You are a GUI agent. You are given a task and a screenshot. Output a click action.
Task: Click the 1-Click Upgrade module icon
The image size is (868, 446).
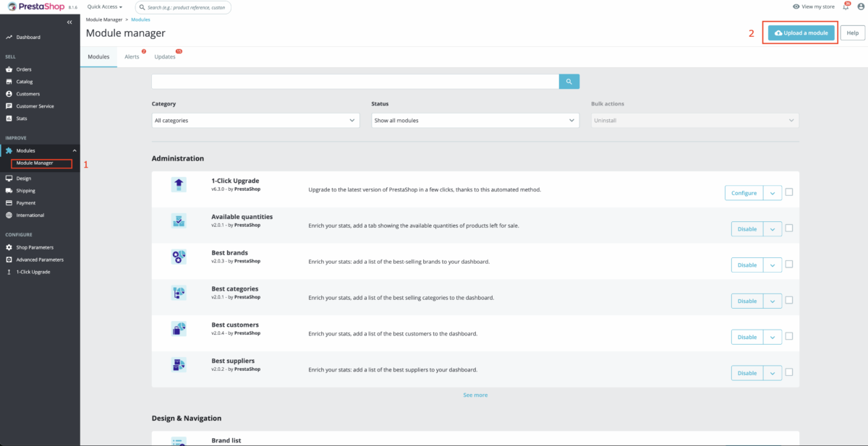coord(179,184)
